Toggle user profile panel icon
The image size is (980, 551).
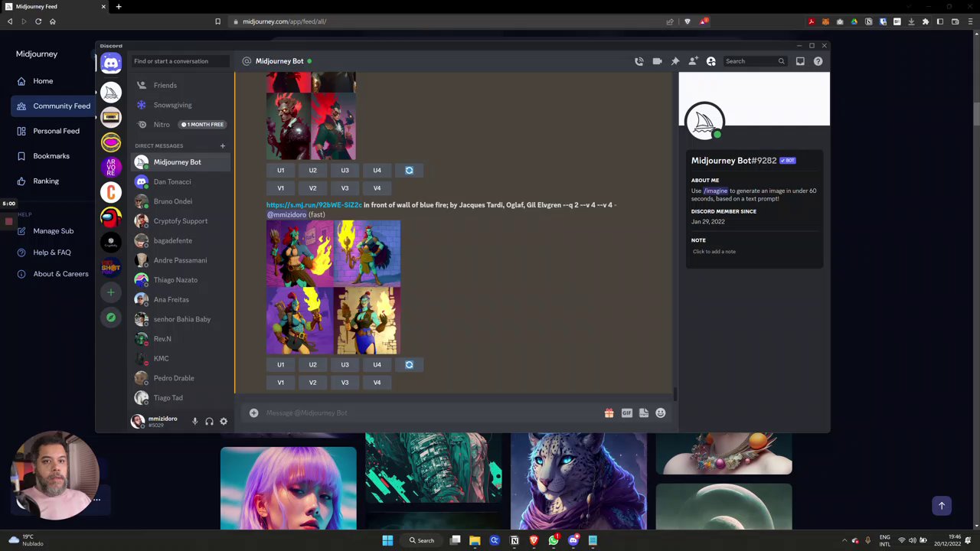click(711, 61)
